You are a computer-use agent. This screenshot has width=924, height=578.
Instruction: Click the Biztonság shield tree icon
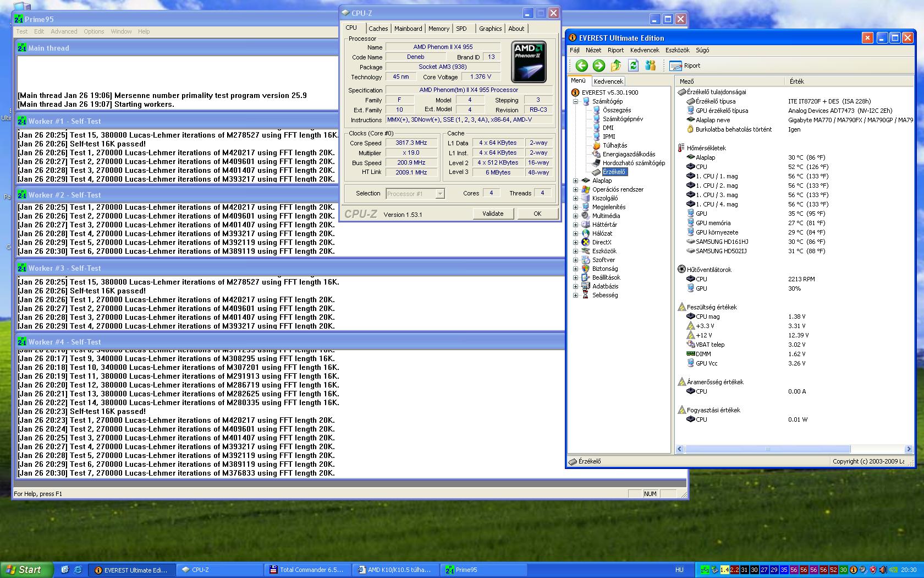pyautogui.click(x=586, y=269)
